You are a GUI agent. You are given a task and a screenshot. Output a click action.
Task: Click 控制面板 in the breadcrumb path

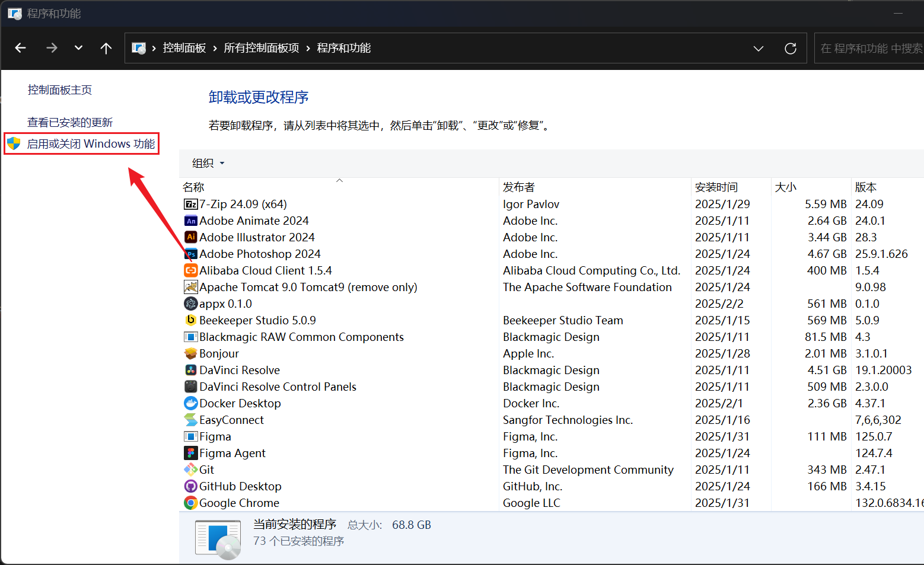[184, 48]
